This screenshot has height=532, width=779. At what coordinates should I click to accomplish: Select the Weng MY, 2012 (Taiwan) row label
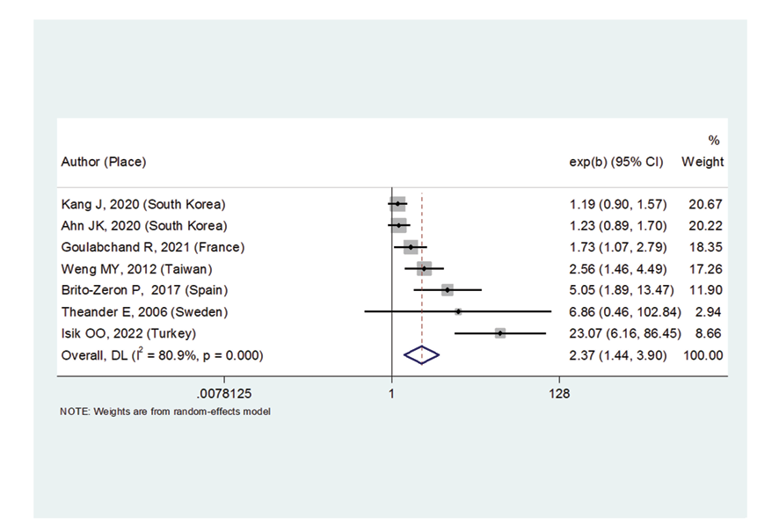pos(136,268)
